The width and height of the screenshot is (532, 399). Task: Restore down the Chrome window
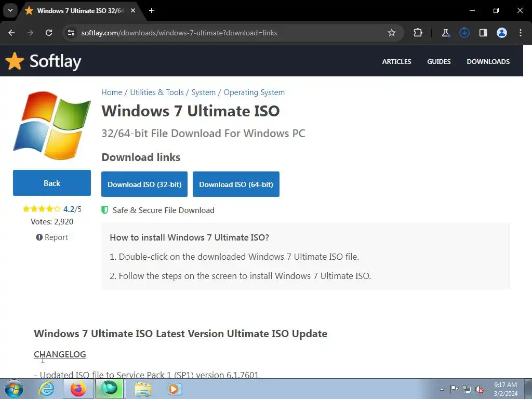point(496,10)
